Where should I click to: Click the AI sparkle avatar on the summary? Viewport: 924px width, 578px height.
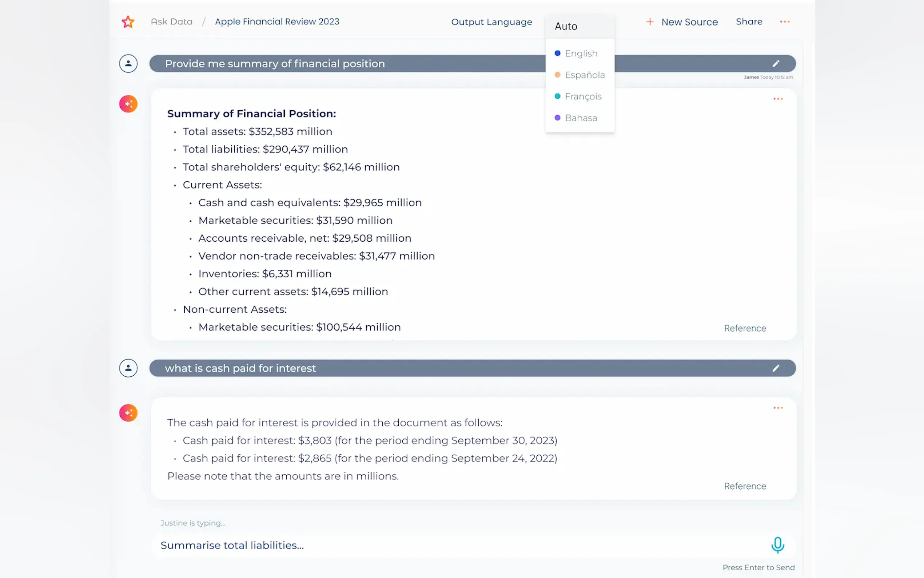128,104
